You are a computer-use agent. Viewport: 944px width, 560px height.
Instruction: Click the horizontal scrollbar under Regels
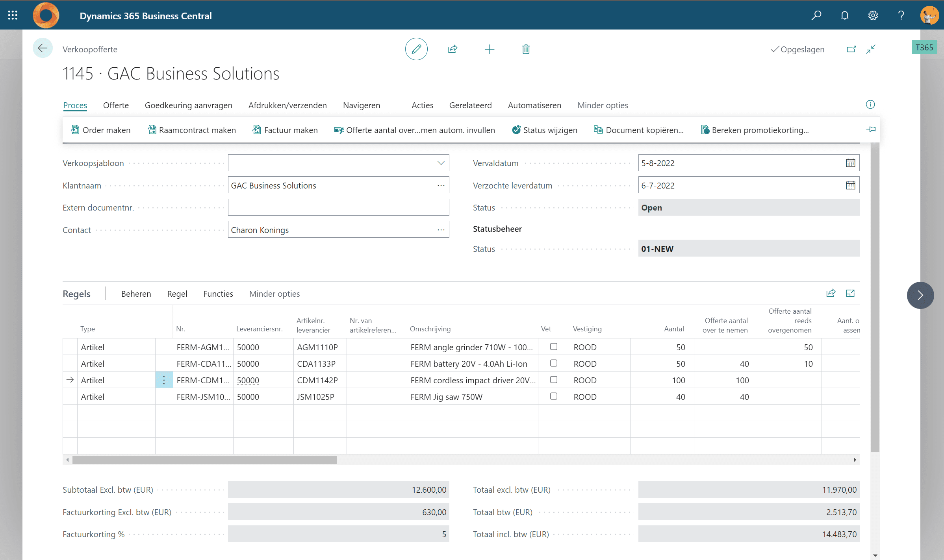(205, 460)
